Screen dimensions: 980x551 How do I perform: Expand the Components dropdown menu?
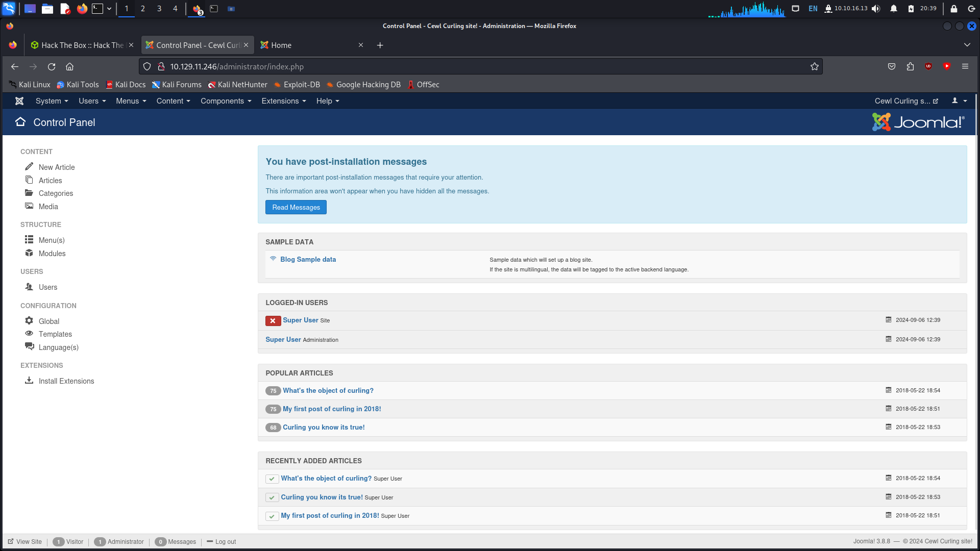226,101
